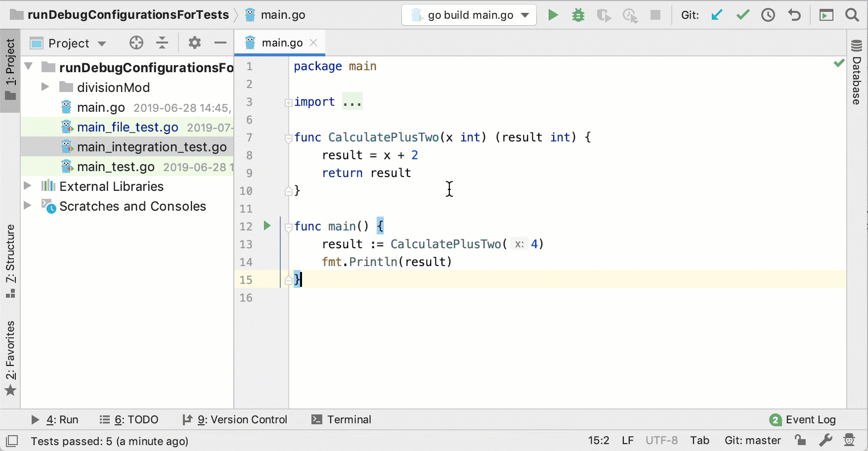Image resolution: width=868 pixels, height=451 pixels.
Task: Show VCS history with the clock icon
Action: pos(768,15)
